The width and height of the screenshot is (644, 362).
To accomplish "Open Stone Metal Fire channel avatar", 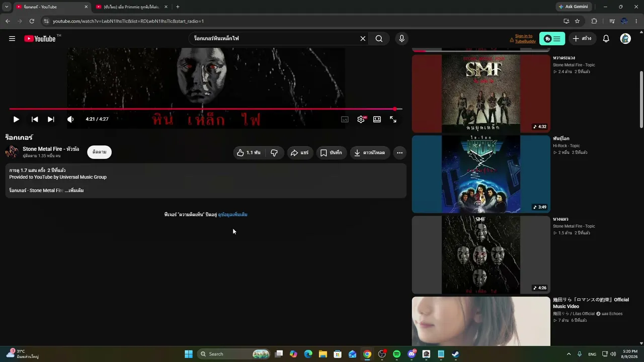I will (12, 152).
